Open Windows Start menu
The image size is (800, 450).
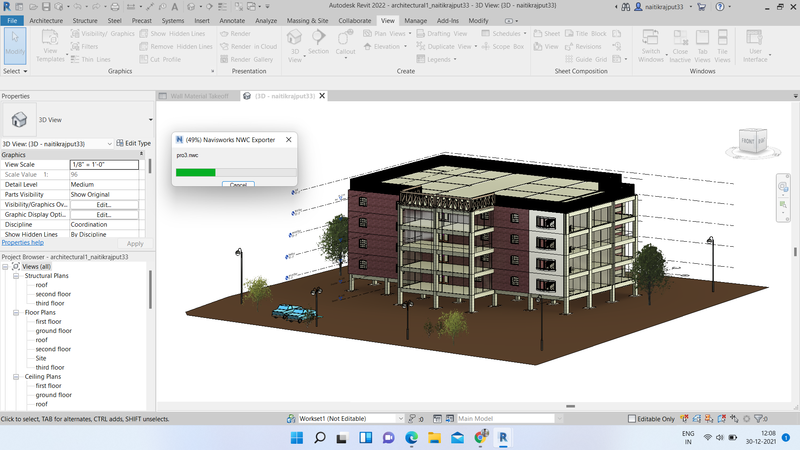coord(296,437)
